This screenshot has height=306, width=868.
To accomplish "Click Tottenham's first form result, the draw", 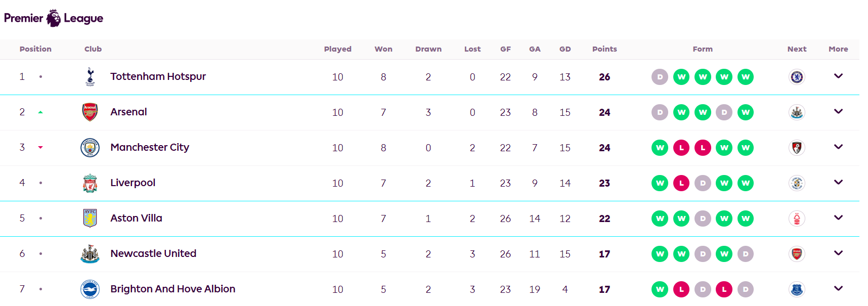I will [660, 77].
